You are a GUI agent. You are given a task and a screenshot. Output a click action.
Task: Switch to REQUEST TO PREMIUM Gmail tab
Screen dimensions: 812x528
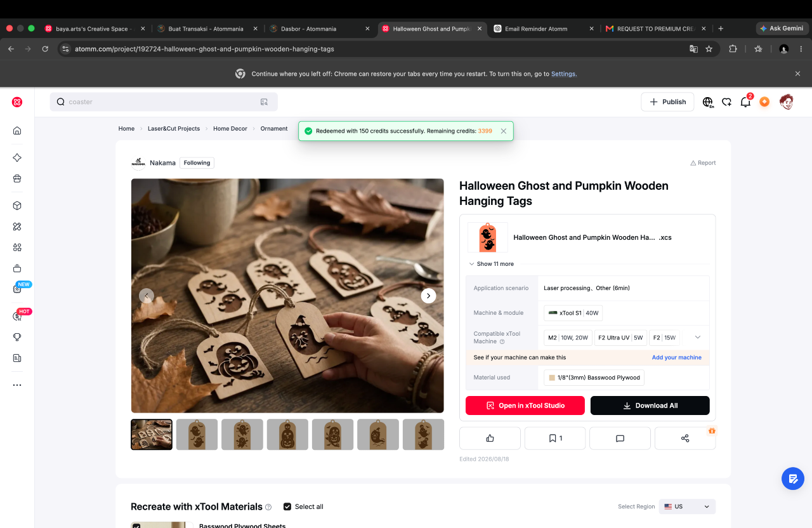tap(656, 29)
